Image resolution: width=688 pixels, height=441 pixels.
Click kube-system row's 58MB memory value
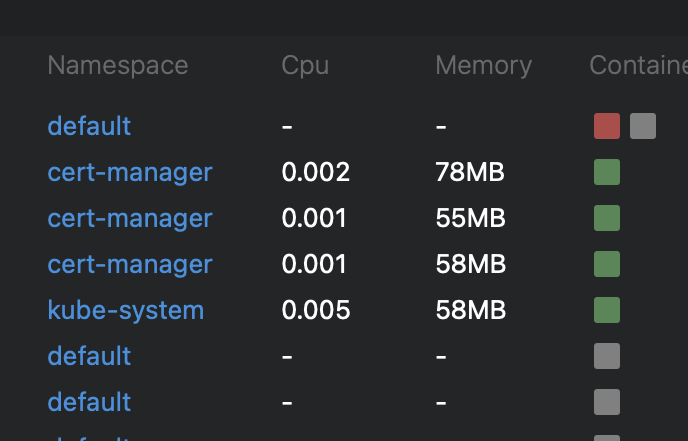[x=470, y=310]
